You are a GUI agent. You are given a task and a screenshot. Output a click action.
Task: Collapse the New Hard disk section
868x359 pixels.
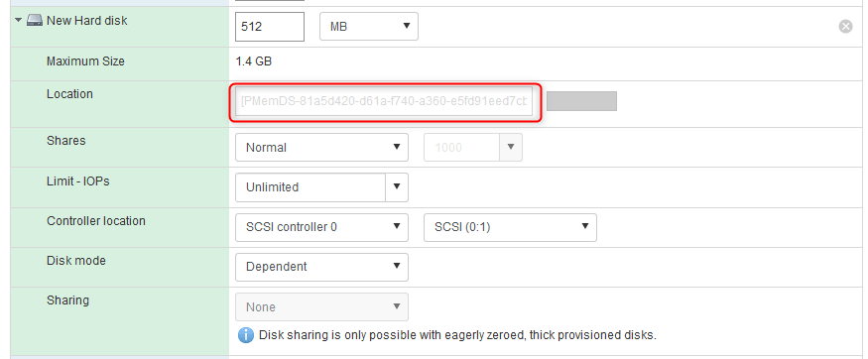[x=18, y=21]
